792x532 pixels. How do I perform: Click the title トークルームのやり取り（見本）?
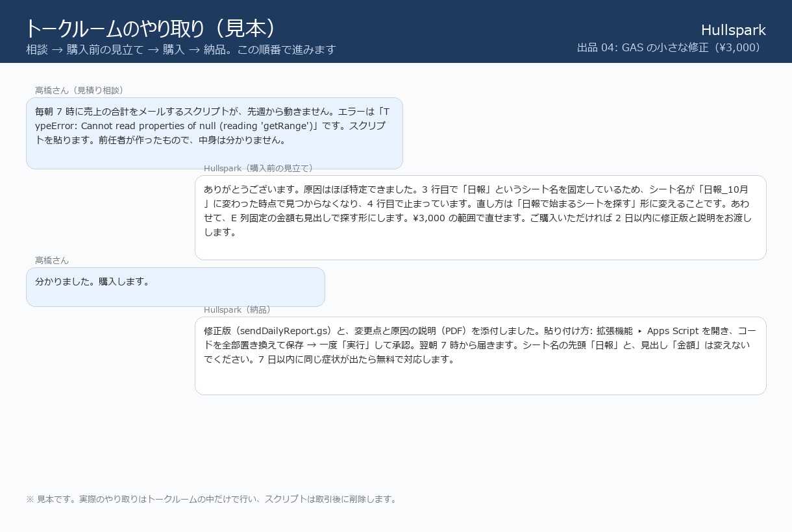[x=152, y=28]
